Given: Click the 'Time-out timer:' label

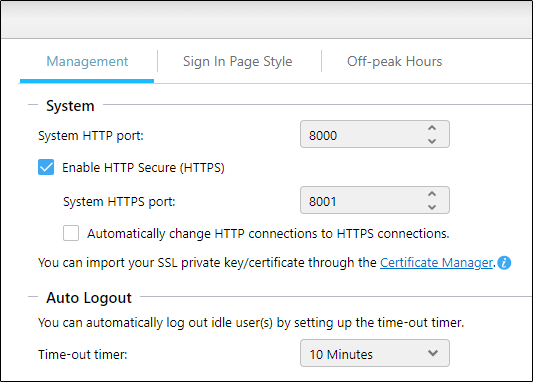Looking at the screenshot, I should pyautogui.click(x=83, y=354).
